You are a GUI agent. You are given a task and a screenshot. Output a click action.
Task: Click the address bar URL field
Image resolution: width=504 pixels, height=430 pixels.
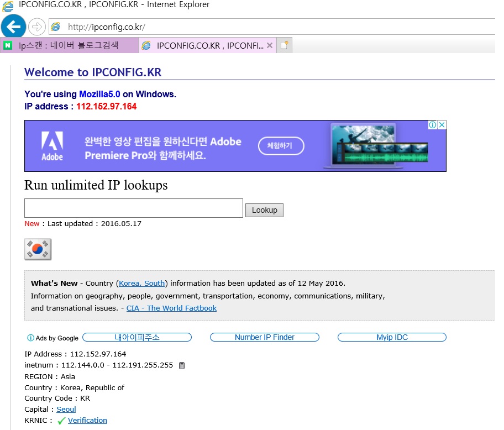273,27
